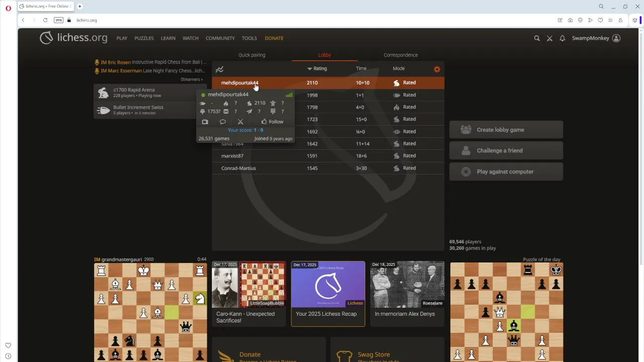Click the Opera send flow arrow icon

(x=590, y=20)
